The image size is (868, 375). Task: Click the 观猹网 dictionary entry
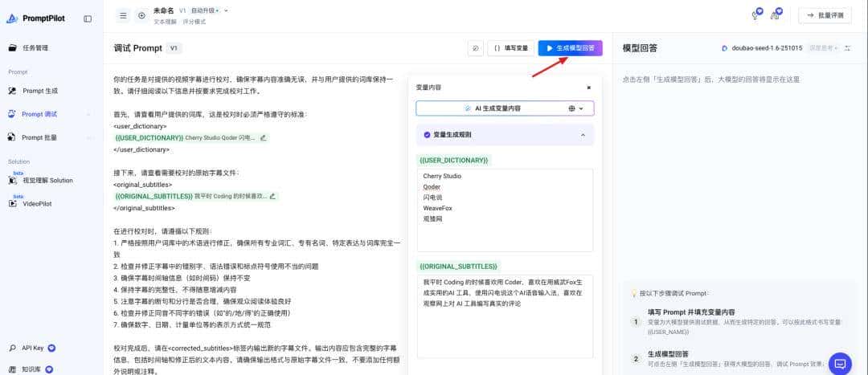[x=433, y=219]
